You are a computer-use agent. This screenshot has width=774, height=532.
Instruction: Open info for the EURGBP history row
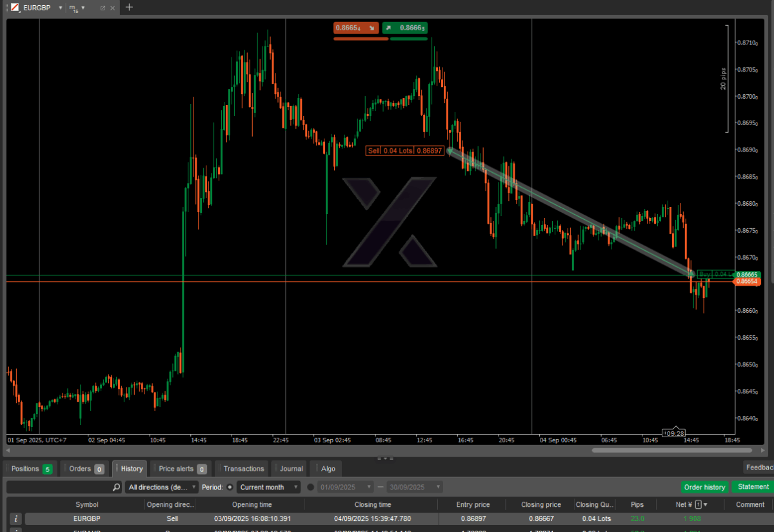[16, 519]
